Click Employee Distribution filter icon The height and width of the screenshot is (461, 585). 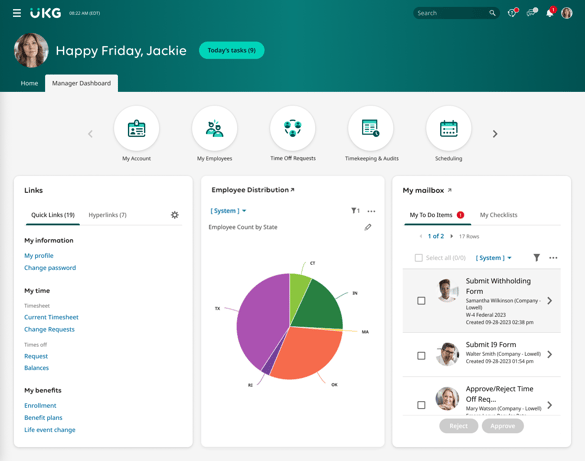[355, 211]
